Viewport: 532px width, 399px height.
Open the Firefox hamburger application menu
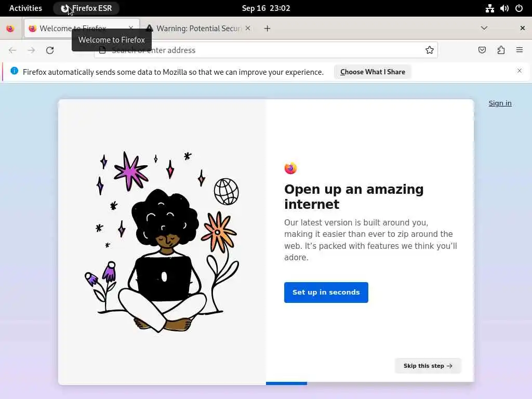(520, 50)
